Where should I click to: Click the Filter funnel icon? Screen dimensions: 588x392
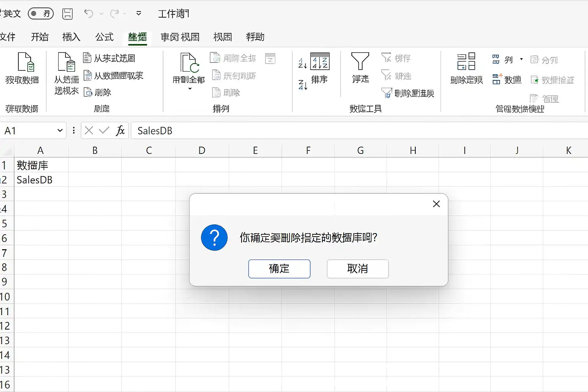point(360,61)
